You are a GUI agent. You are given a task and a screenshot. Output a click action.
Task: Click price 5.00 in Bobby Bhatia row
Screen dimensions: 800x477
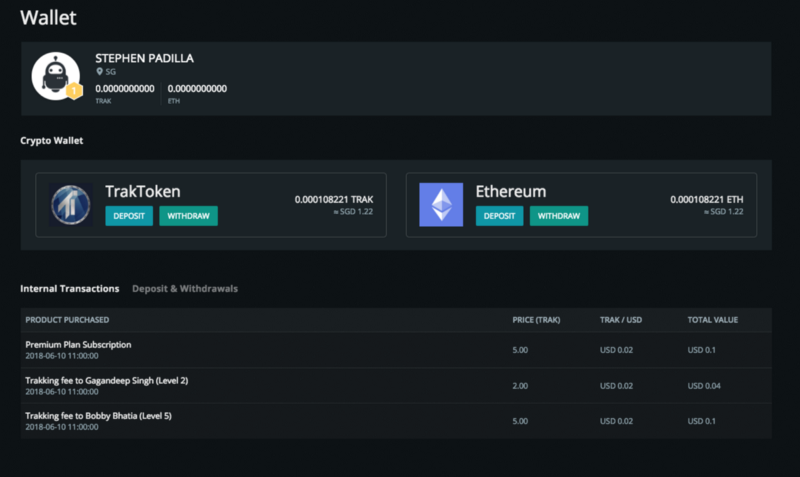pyautogui.click(x=520, y=421)
